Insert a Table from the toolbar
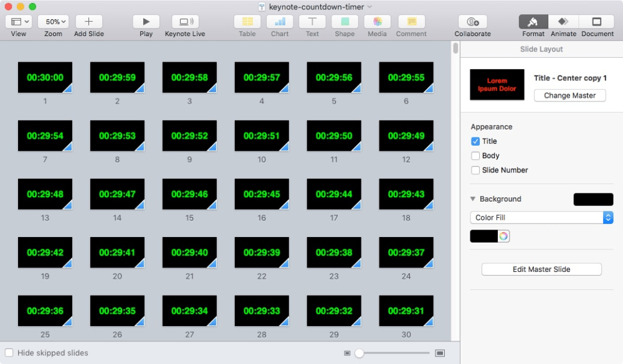Screen dimensions: 623x364 [x=247, y=22]
